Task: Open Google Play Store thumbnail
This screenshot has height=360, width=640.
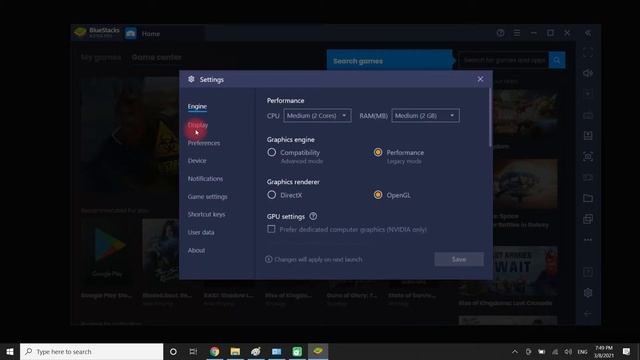Action: [107, 252]
